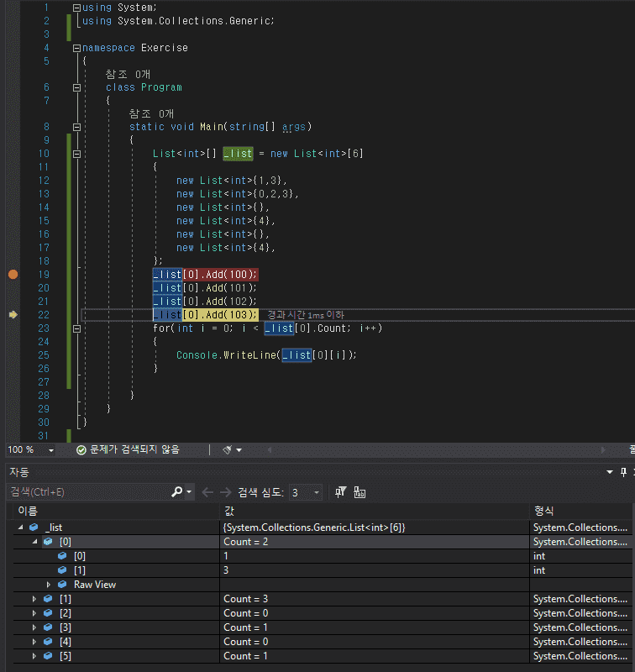
Task: Click the yellow current-statement arrow on line 22
Action: [13, 314]
